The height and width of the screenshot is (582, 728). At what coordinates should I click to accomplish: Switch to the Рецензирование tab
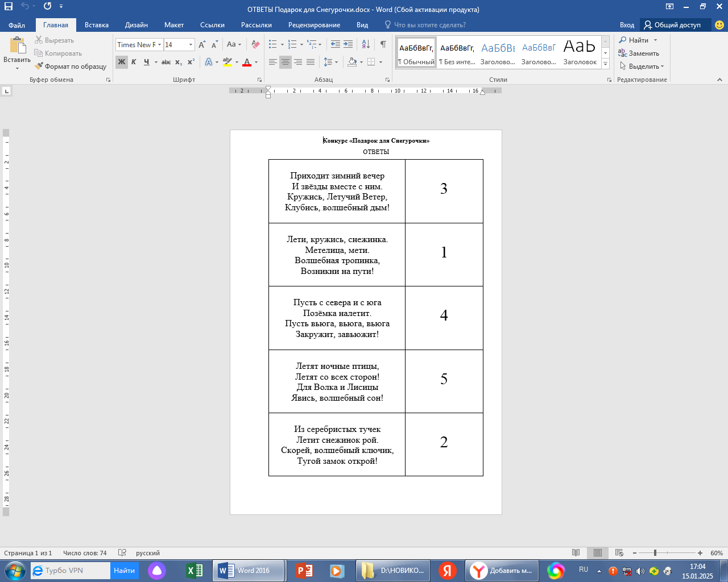tap(314, 25)
